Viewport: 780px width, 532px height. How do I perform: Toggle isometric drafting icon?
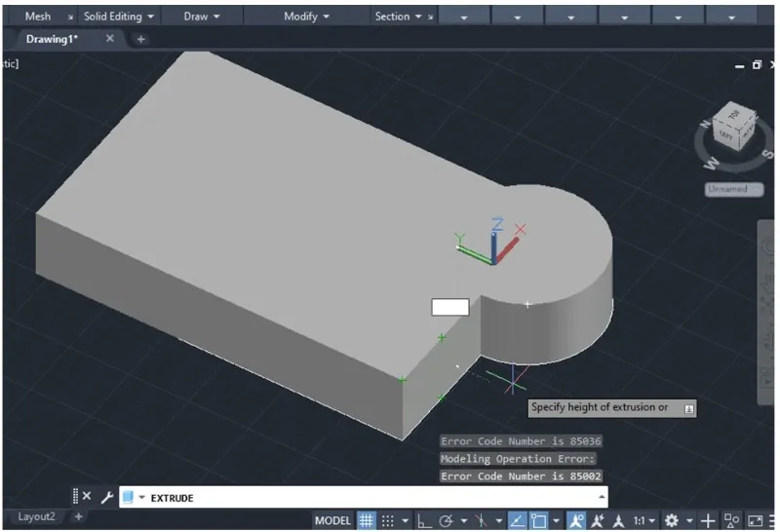click(481, 520)
